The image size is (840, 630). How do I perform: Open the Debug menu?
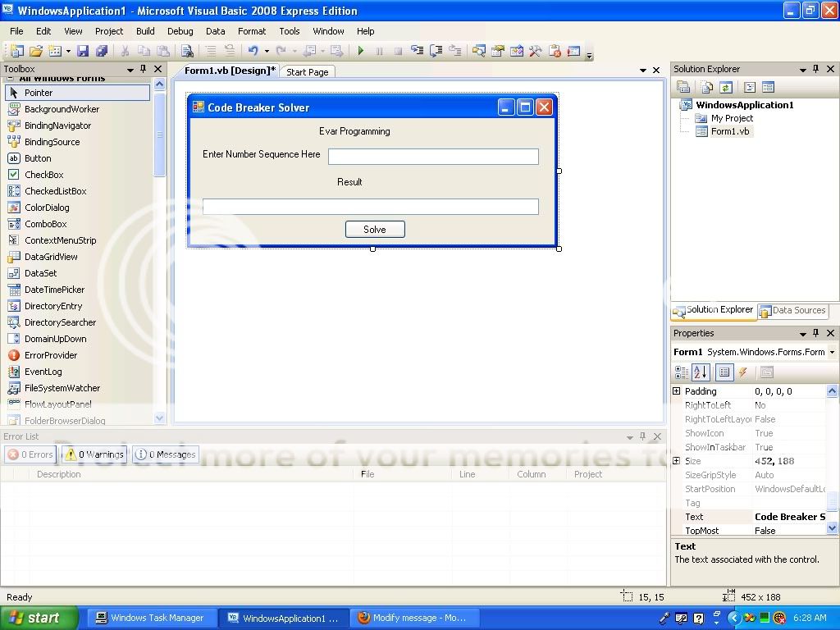pos(180,31)
